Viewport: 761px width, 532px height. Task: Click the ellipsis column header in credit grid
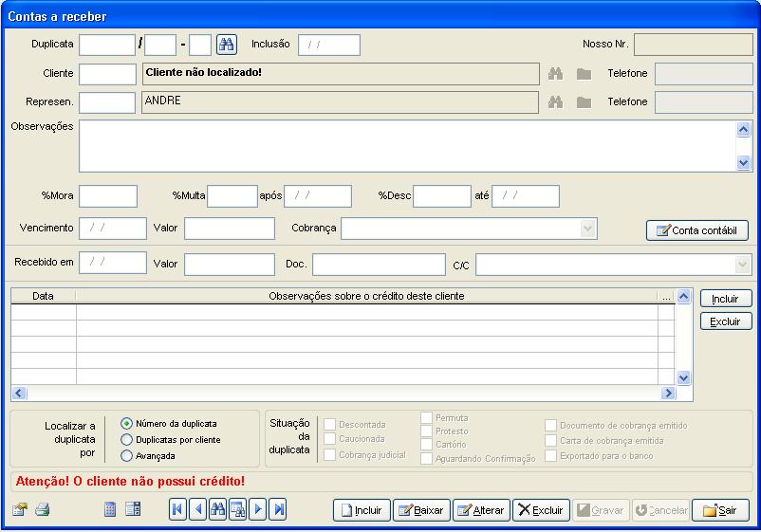pos(666,296)
